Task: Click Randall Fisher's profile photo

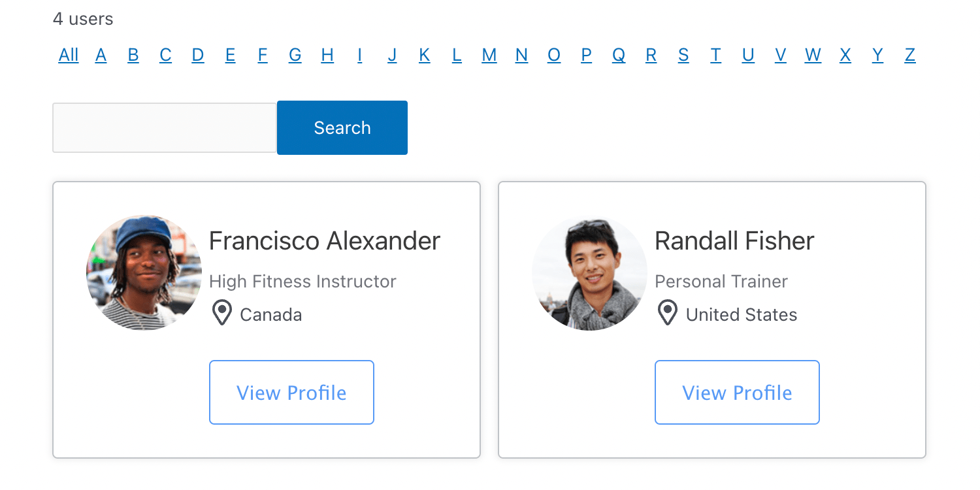Action: (x=589, y=272)
